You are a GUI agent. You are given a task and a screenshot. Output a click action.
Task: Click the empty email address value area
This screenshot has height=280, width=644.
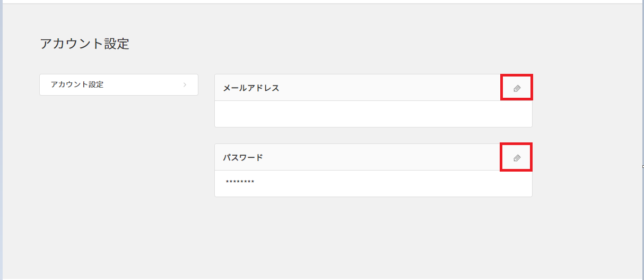pyautogui.click(x=373, y=114)
